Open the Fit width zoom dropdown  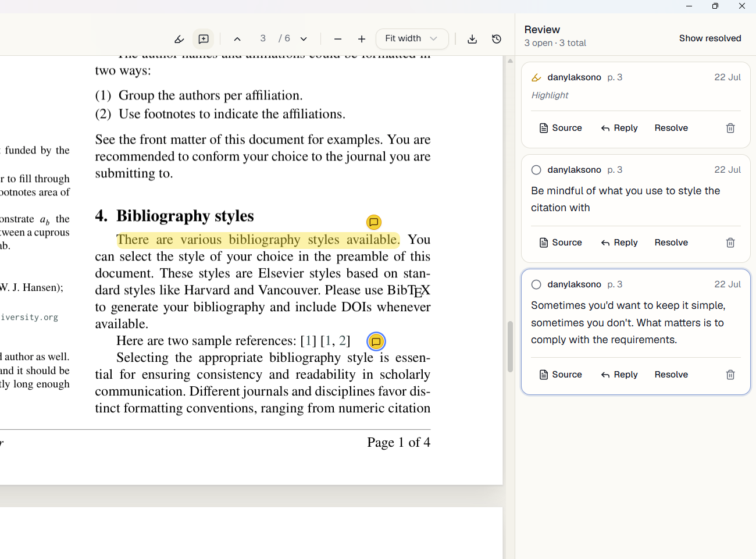(412, 38)
